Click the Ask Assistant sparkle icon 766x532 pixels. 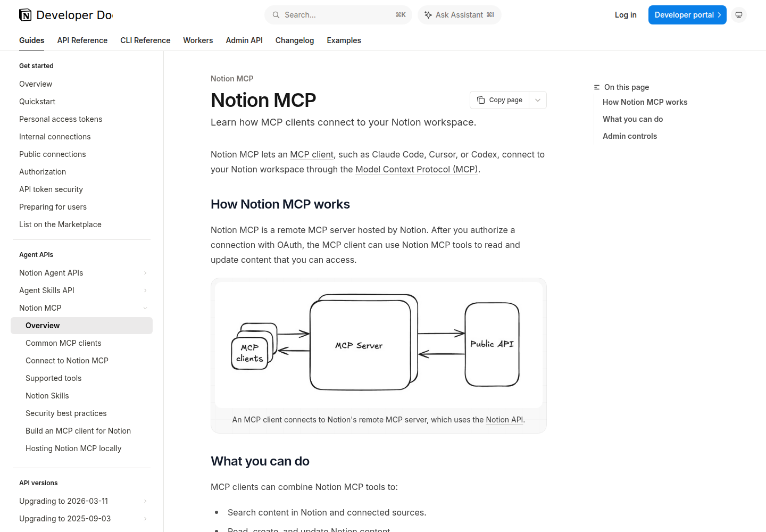point(428,15)
